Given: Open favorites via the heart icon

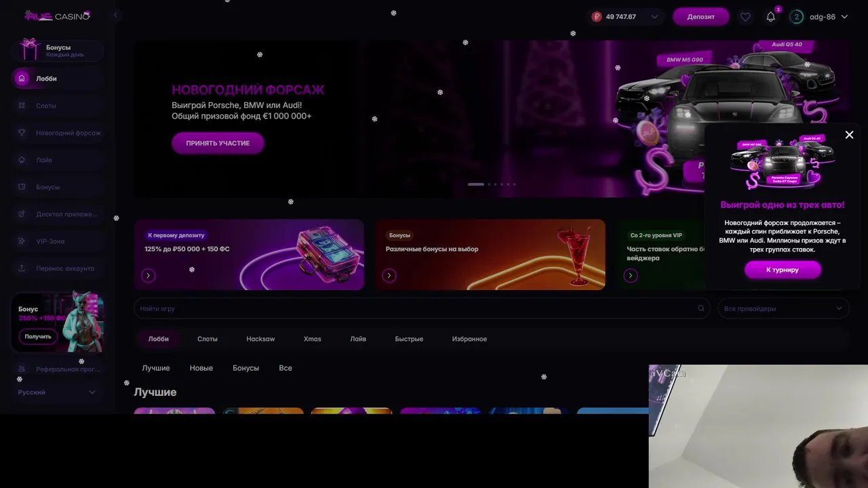Looking at the screenshot, I should click(x=745, y=17).
